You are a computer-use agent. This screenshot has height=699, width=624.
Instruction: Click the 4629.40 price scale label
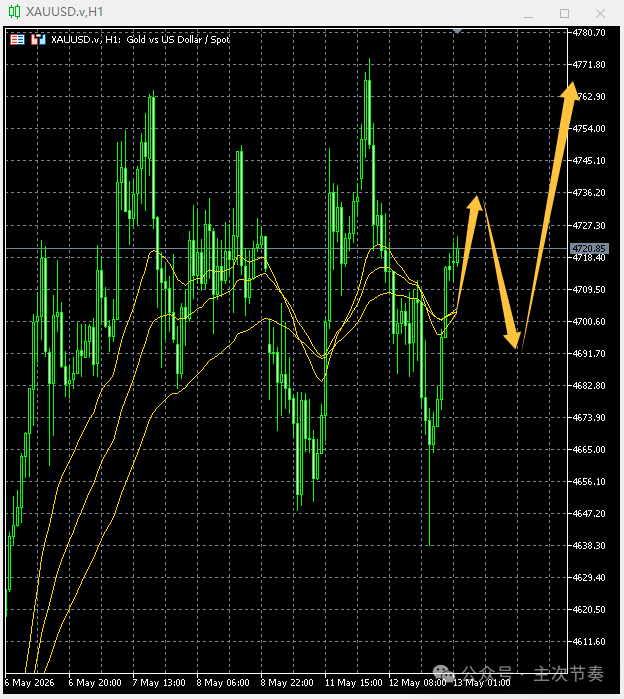point(589,578)
